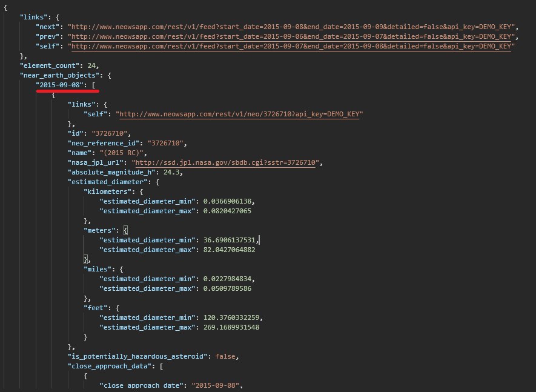
Task: Follow the neo/3726710 self link
Action: tap(239, 114)
